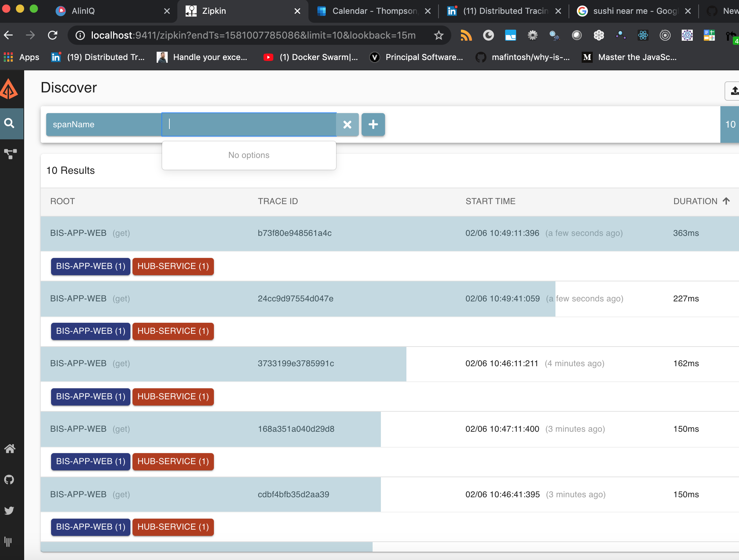Click the RSS feed extension icon
The width and height of the screenshot is (739, 560).
point(466,35)
